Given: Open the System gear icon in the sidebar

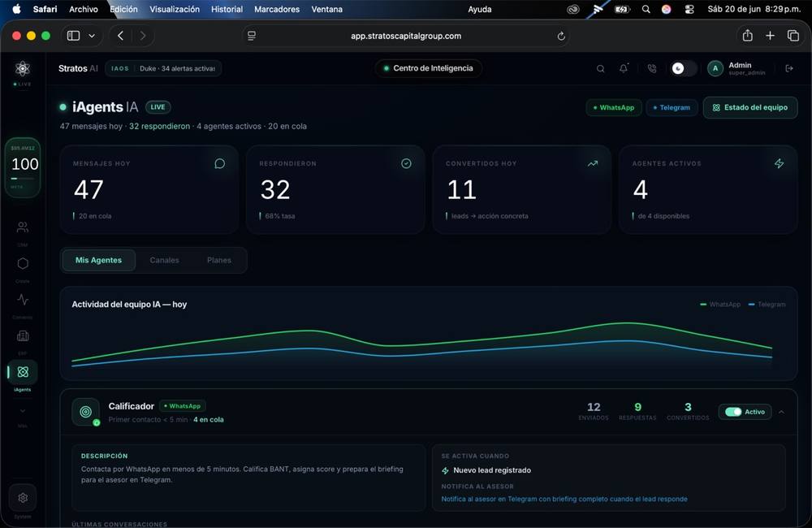Looking at the screenshot, I should pyautogui.click(x=23, y=498).
